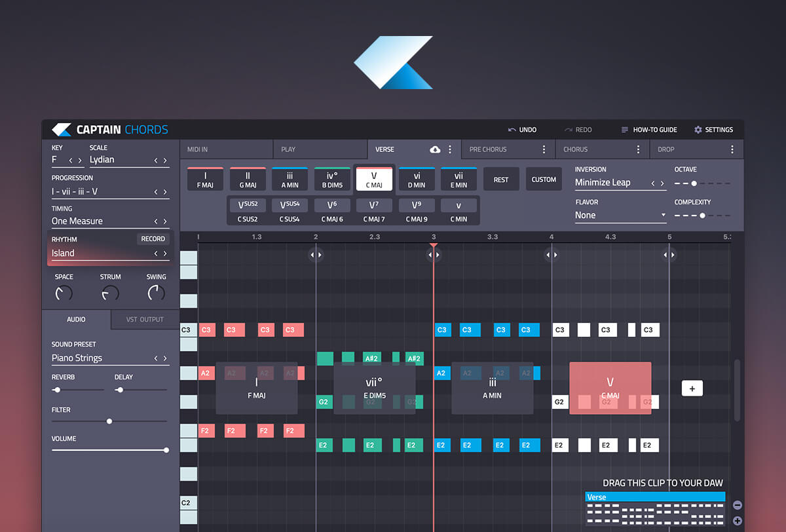Zoom out with the minus icon

pyautogui.click(x=737, y=505)
